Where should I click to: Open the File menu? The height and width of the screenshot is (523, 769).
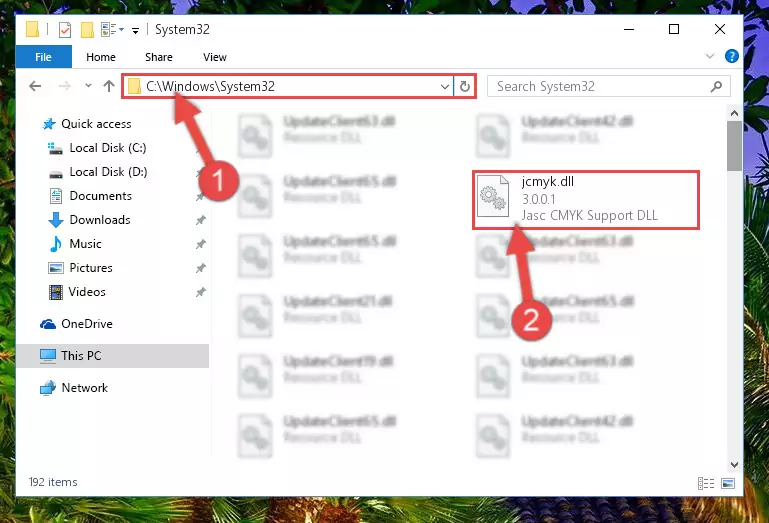(43, 57)
